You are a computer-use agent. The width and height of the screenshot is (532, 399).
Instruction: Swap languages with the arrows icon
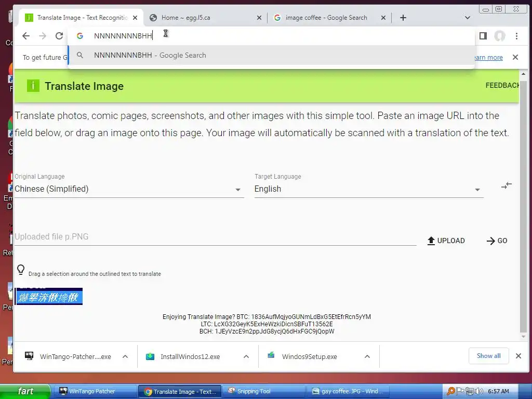pyautogui.click(x=506, y=185)
